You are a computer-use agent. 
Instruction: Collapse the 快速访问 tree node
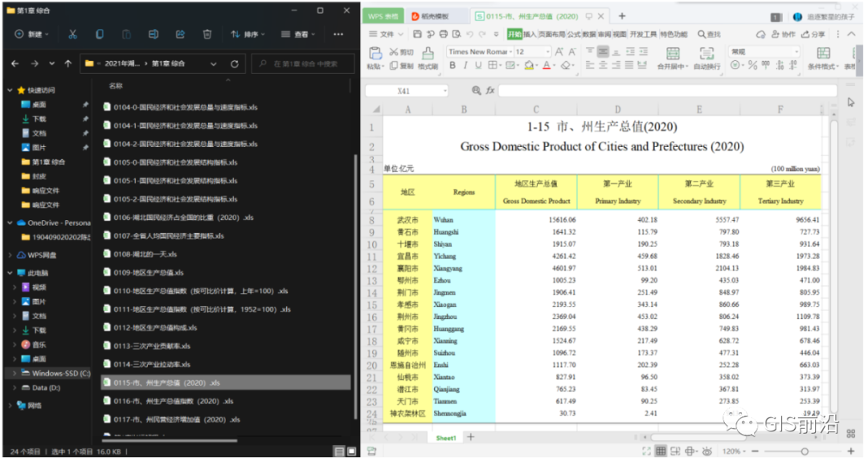[10, 90]
